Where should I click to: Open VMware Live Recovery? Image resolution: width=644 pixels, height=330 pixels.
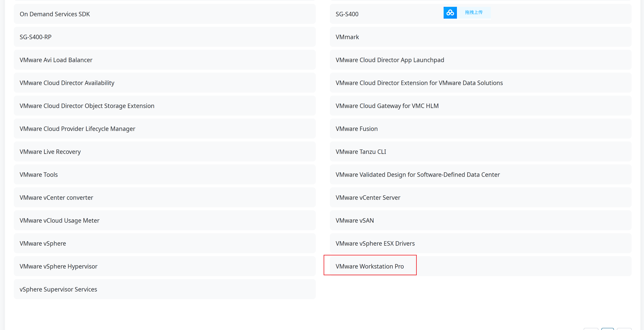(x=50, y=151)
